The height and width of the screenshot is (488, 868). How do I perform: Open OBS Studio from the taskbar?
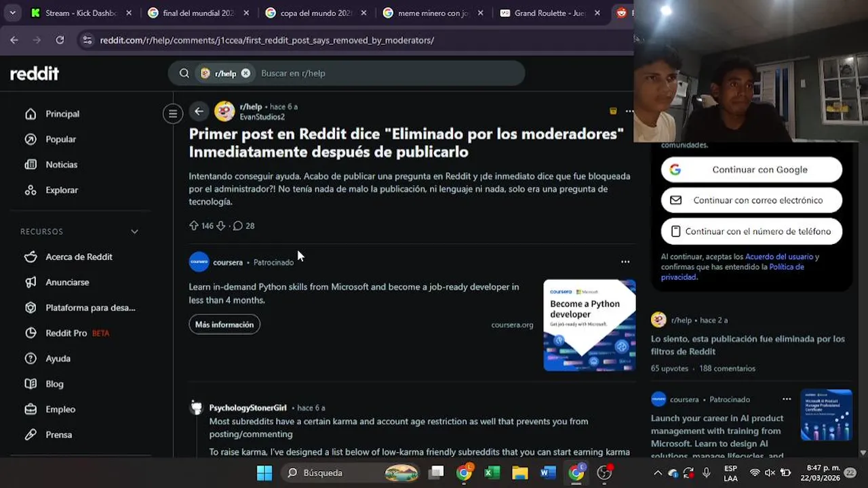point(604,472)
